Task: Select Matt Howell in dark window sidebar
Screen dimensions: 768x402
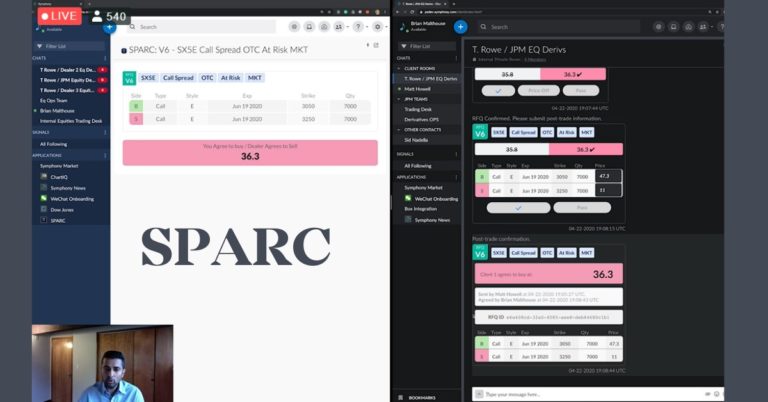Action: click(417, 89)
